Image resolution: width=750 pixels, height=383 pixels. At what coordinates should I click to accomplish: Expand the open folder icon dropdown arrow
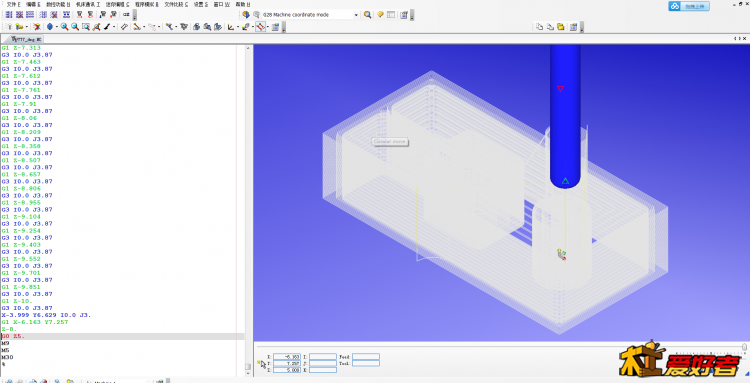click(26, 27)
